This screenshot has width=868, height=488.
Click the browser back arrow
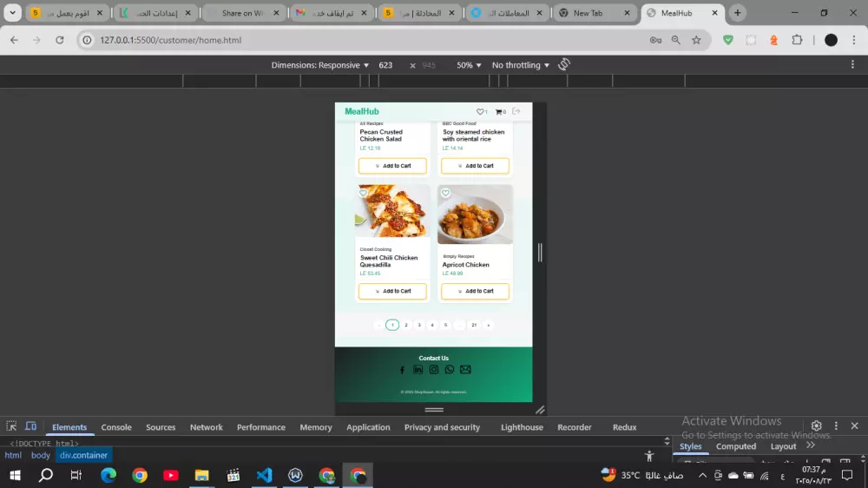pyautogui.click(x=15, y=40)
